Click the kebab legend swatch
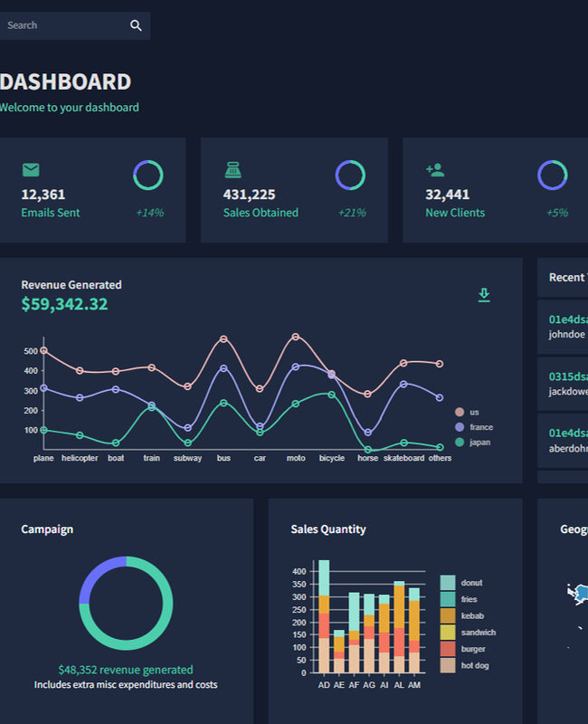This screenshot has width=588, height=724. [448, 615]
